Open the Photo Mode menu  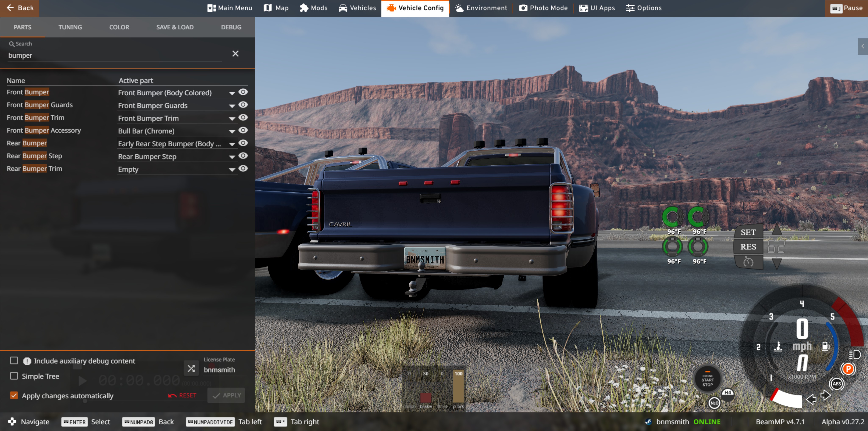[x=543, y=8]
